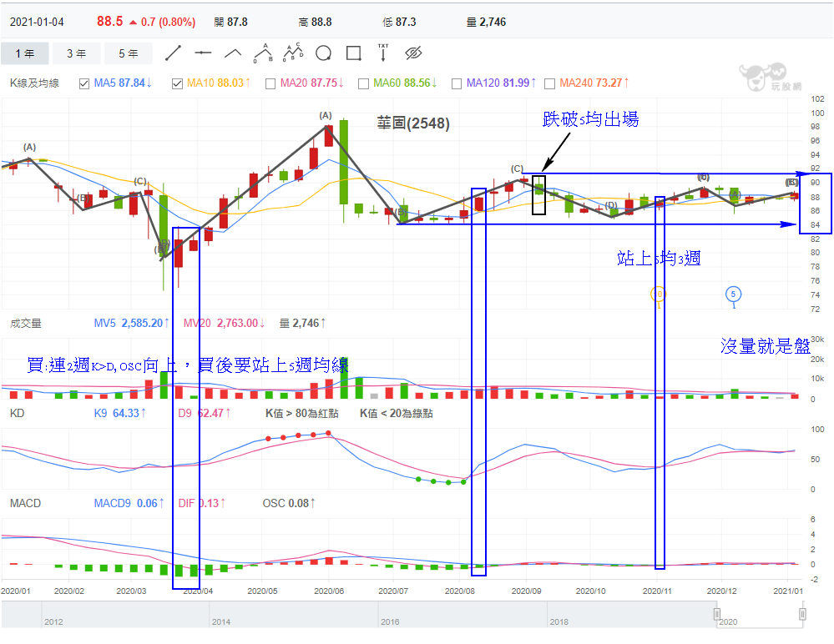834x644 pixels.
Task: Click the 2020/11 x-axis label
Action: [657, 591]
